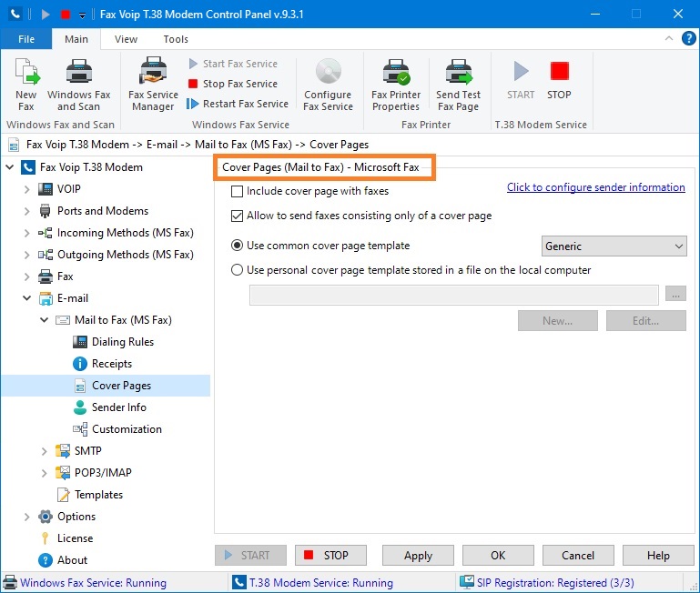700x593 pixels.
Task: Click ribbon START T.38 Modem Service
Action: pos(521,80)
